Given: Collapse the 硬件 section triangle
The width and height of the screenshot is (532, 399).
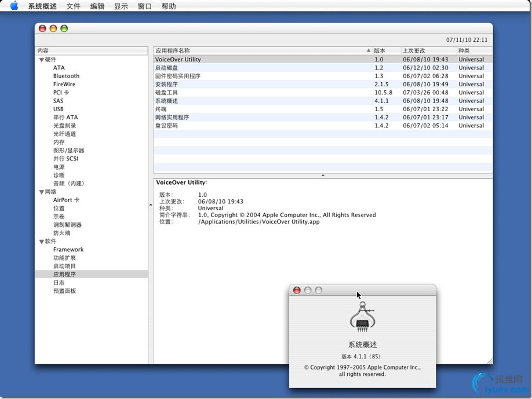Looking at the screenshot, I should coord(41,60).
